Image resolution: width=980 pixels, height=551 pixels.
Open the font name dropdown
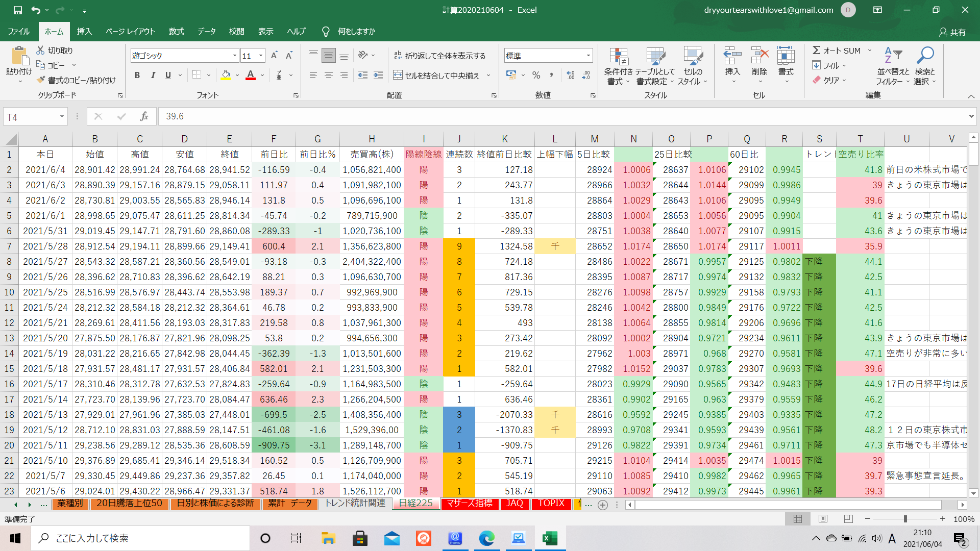pos(235,56)
